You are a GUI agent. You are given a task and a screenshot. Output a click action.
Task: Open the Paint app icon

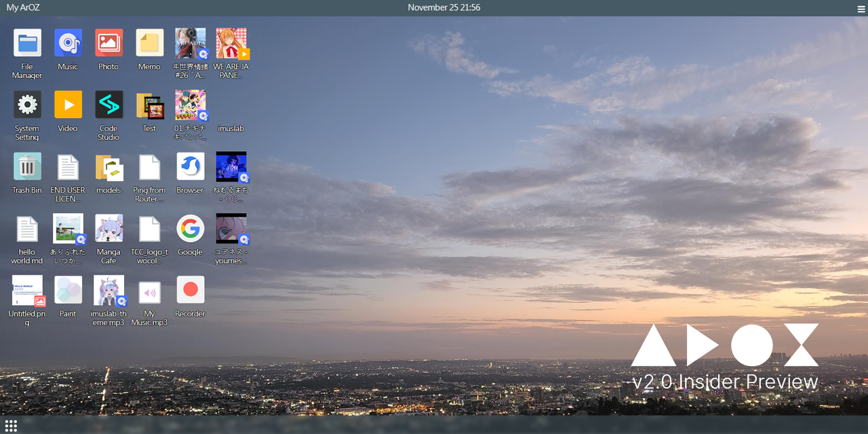[x=68, y=290]
